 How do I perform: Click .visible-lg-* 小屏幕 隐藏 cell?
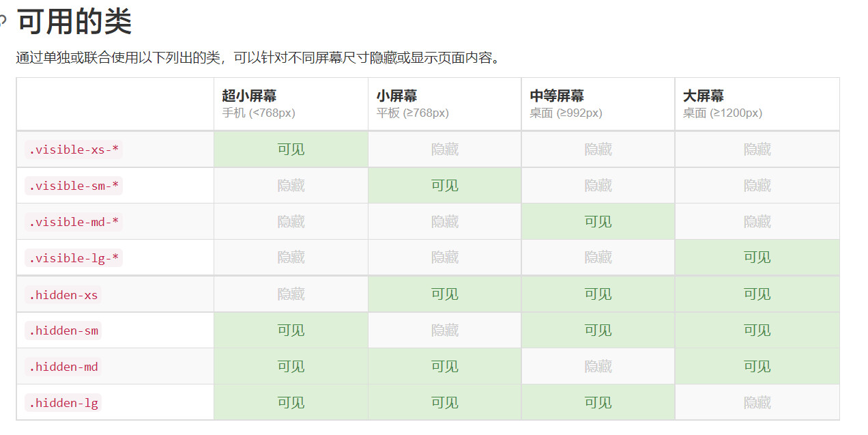[x=444, y=257]
